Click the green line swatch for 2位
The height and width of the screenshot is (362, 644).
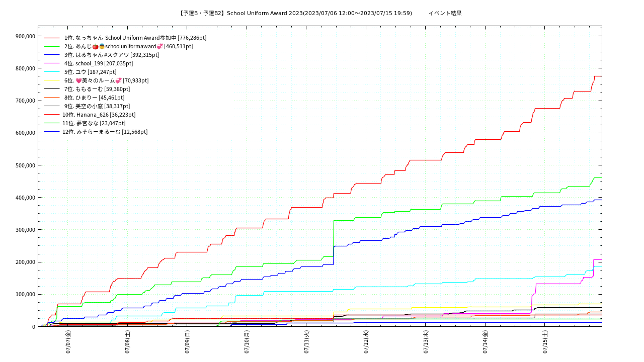pyautogui.click(x=52, y=46)
